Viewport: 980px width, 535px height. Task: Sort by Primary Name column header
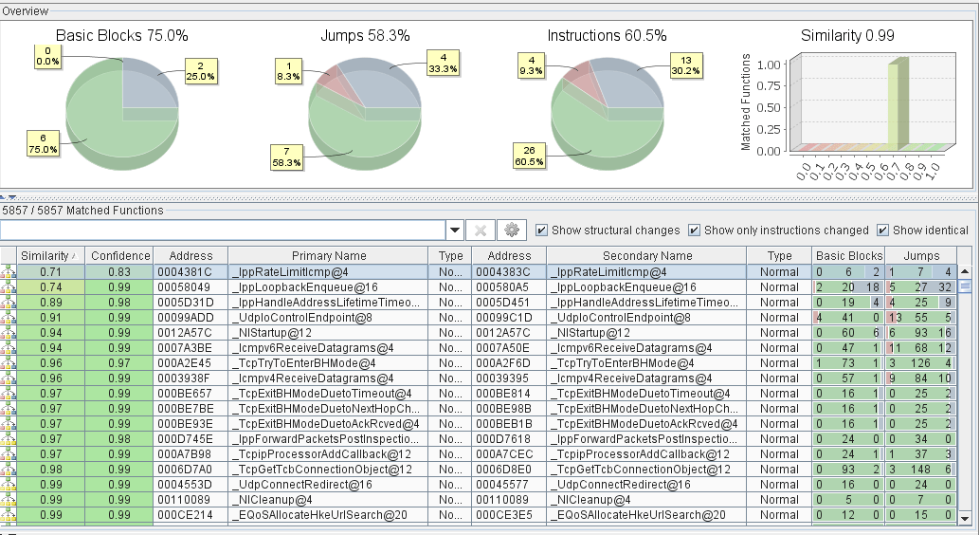(x=328, y=256)
